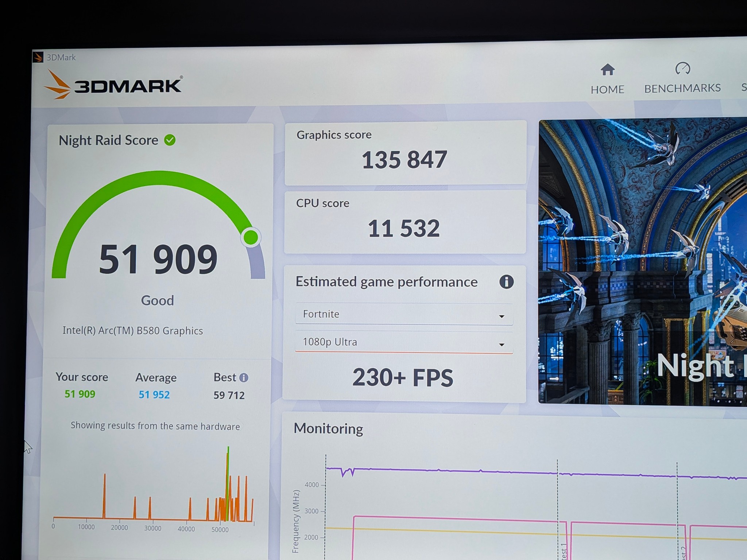Click the 4000 tick on frequency axis
This screenshot has width=747, height=560.
(312, 485)
